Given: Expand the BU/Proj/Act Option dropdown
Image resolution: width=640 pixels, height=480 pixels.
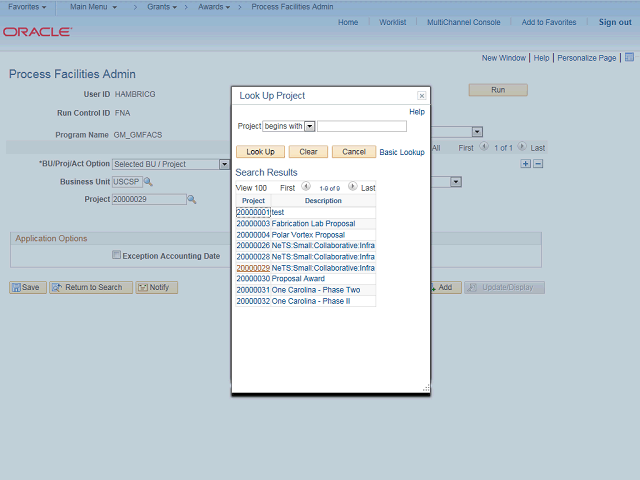Looking at the screenshot, I should pos(224,164).
